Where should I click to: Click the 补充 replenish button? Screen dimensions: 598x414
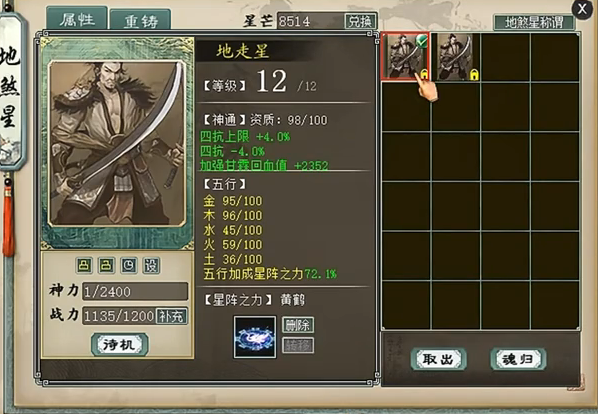172,316
